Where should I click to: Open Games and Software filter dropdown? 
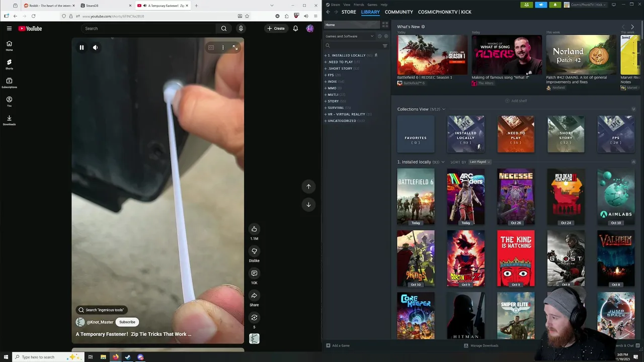coord(349,36)
